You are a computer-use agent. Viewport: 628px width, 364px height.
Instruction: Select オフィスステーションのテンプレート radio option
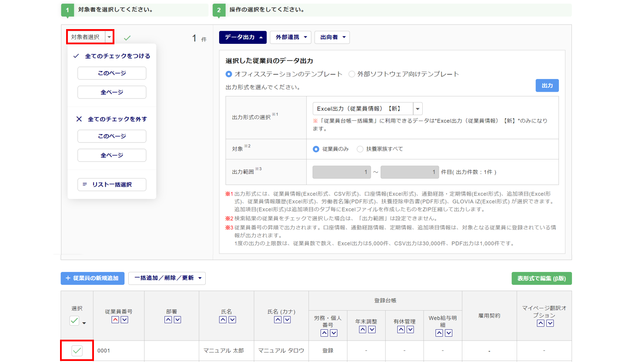[x=229, y=74]
